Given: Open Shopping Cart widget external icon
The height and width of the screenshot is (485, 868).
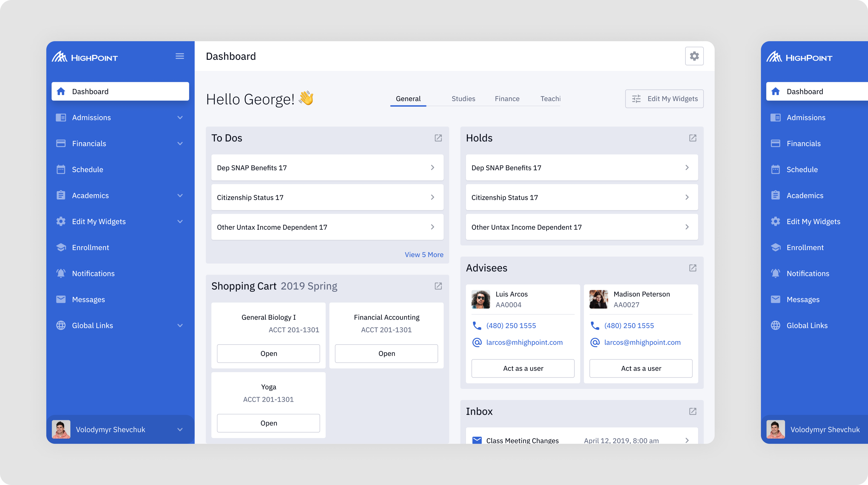Looking at the screenshot, I should coord(438,286).
